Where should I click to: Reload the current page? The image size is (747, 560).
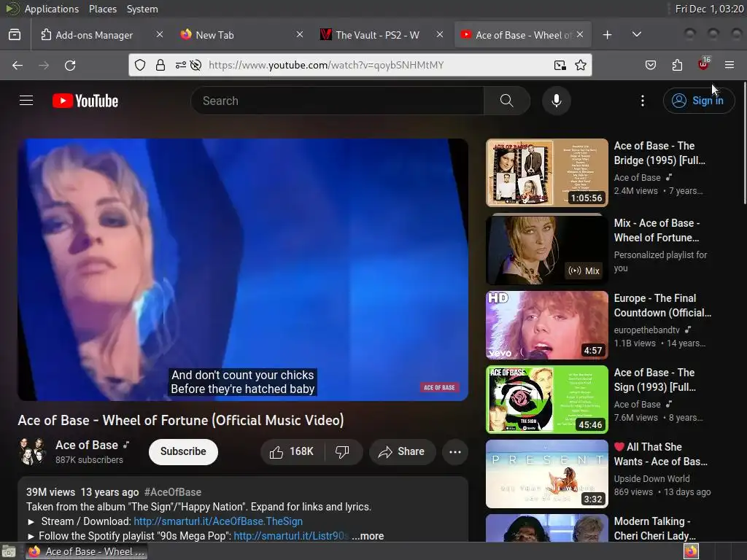point(70,65)
